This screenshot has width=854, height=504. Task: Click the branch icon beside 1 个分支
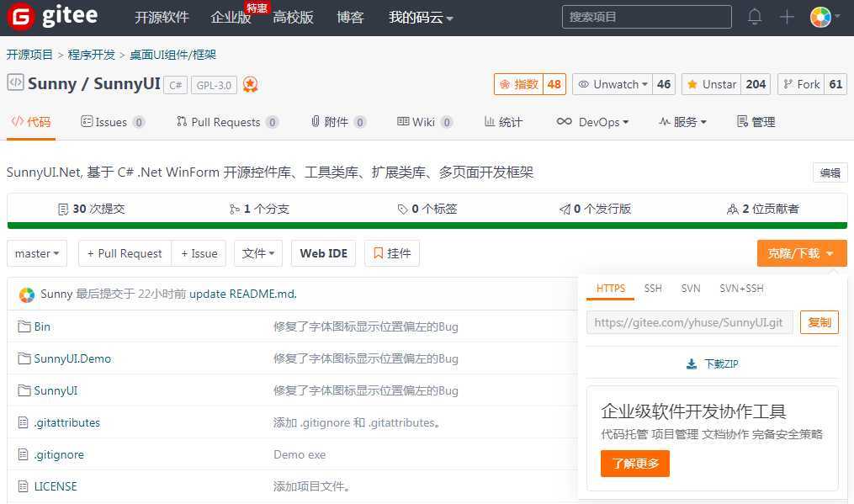235,210
